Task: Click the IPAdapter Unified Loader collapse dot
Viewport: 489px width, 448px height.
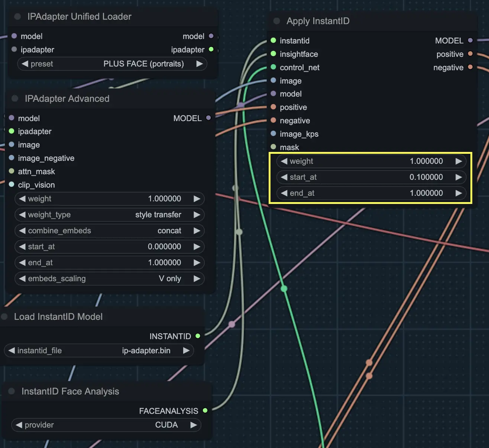Action: point(17,16)
